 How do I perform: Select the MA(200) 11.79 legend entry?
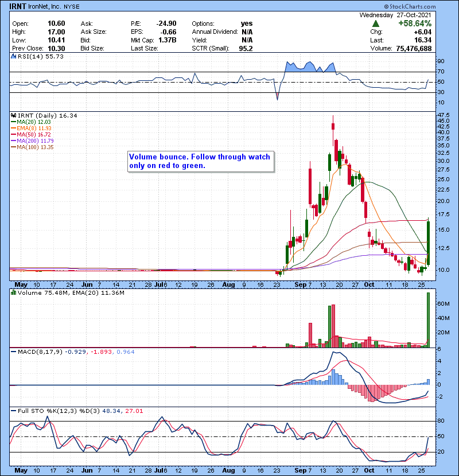[x=32, y=141]
